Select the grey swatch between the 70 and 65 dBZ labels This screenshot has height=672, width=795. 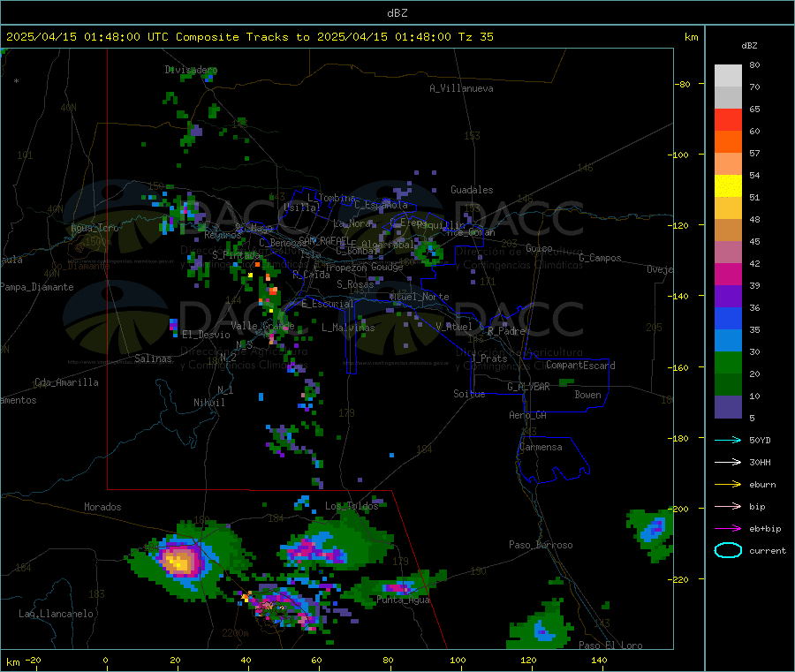pos(728,98)
